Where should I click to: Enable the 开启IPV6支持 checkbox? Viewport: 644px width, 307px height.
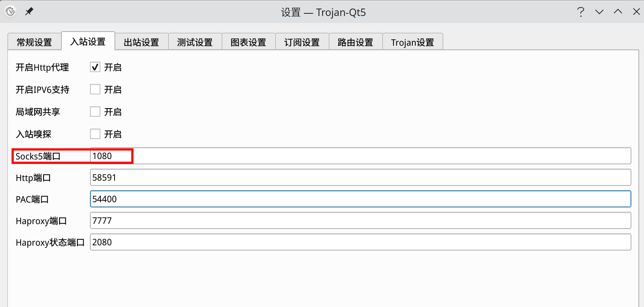click(95, 90)
